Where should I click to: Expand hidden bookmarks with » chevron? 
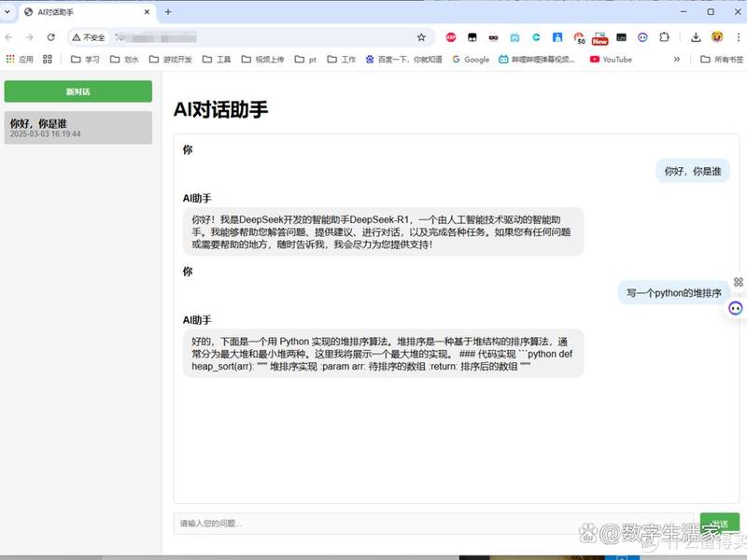tap(676, 59)
